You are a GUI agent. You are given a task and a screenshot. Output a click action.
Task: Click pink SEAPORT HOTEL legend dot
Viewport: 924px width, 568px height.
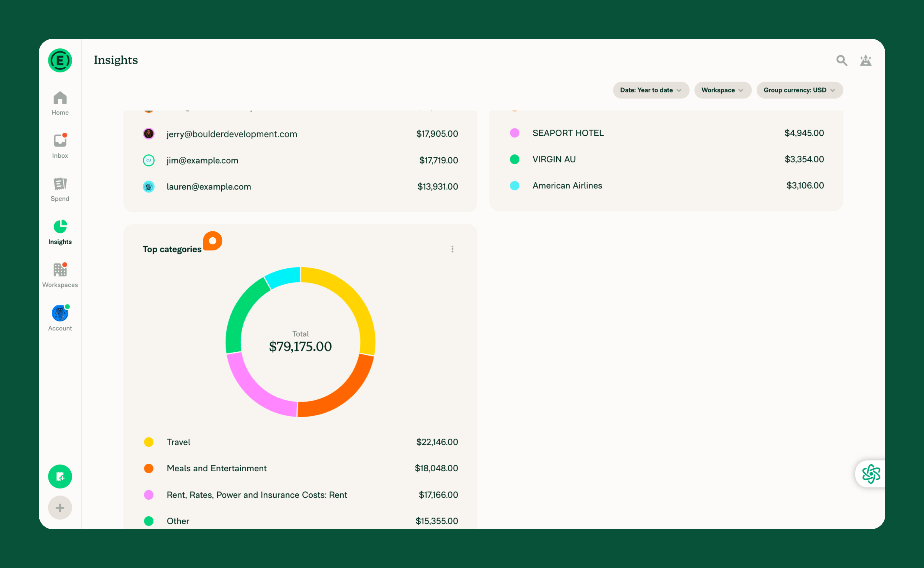pos(514,133)
